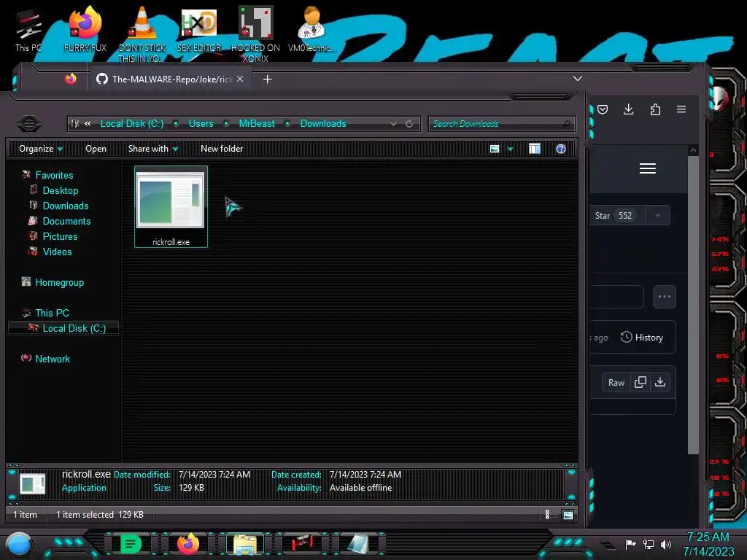Open Downloads in Favorites

[65, 206]
